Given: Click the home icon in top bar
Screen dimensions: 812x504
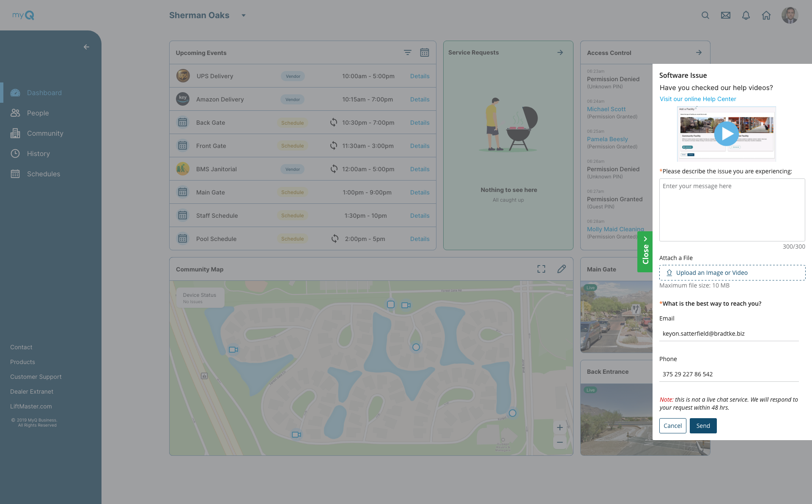Looking at the screenshot, I should [766, 15].
